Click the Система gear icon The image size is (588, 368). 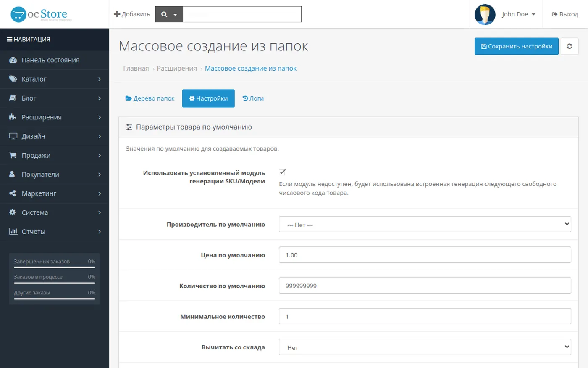tap(13, 212)
